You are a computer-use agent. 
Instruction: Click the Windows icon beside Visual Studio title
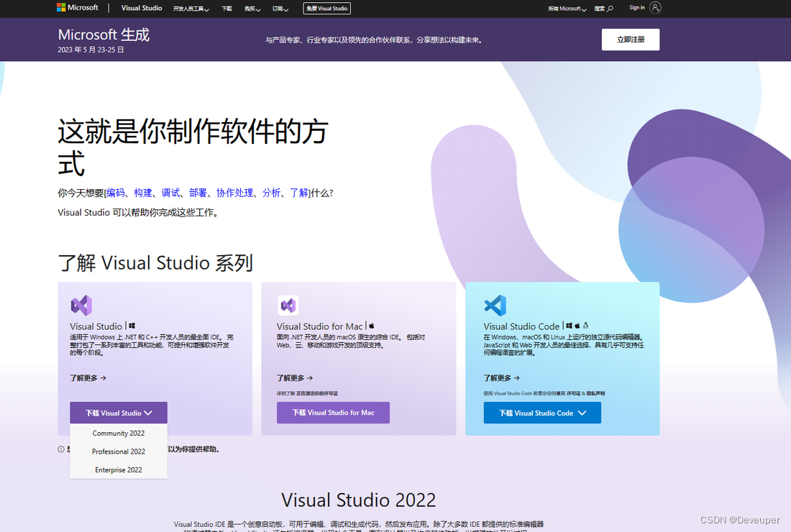tap(132, 326)
